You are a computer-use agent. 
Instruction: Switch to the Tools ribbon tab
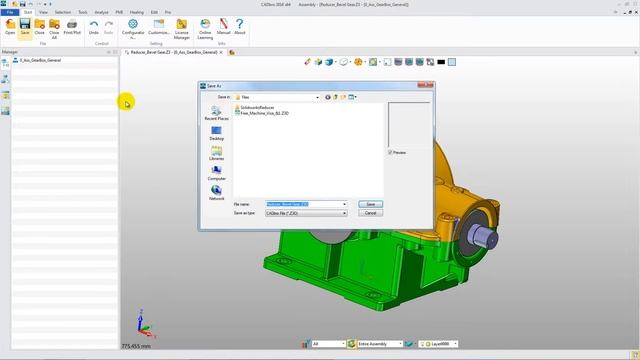pyautogui.click(x=83, y=12)
